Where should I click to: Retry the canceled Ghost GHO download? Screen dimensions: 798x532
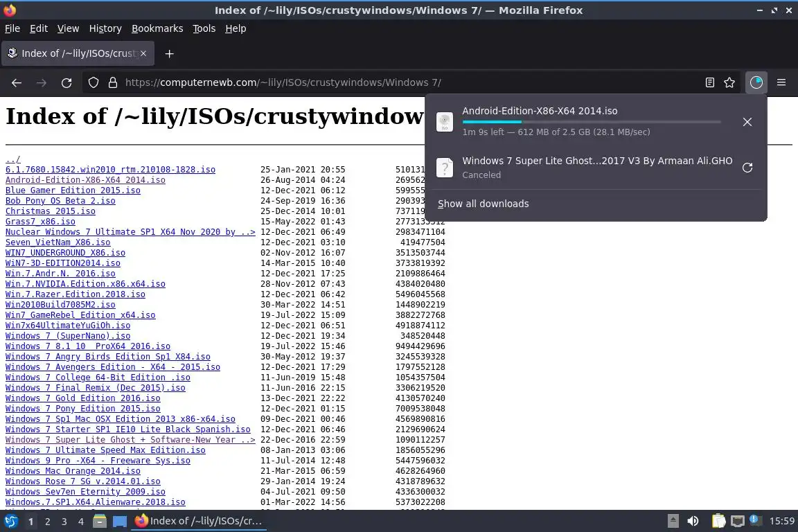click(x=747, y=168)
